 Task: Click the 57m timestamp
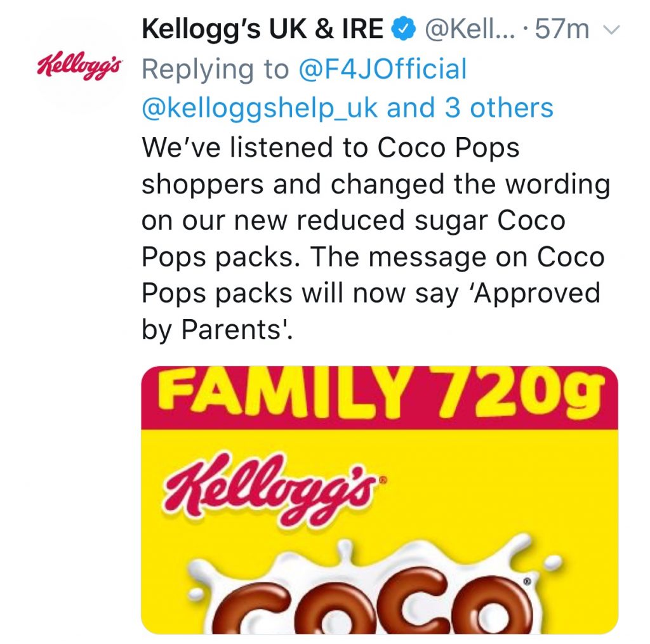click(562, 27)
